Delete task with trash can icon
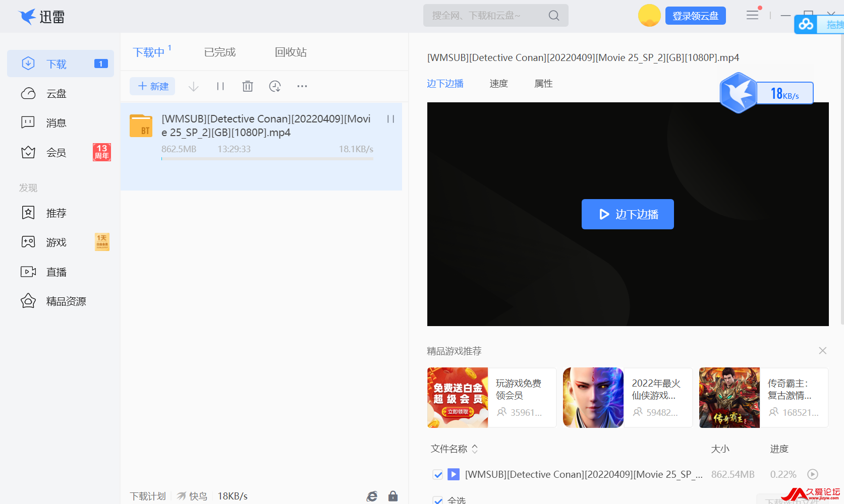Screen dimensions: 844x504 coord(247,86)
